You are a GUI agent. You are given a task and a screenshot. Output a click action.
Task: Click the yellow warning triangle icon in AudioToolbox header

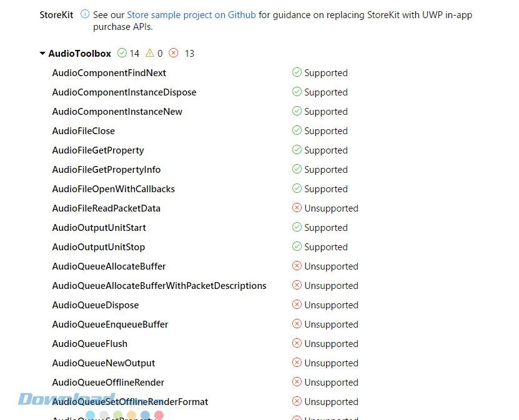coord(150,53)
